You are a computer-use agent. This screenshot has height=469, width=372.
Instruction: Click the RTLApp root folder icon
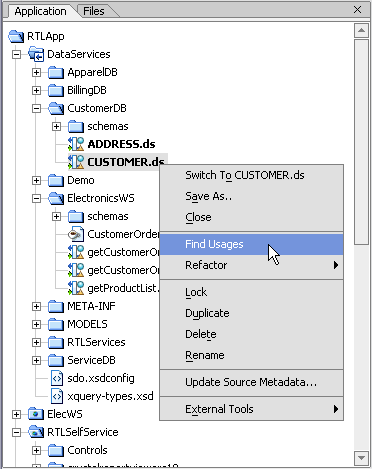[x=16, y=36]
